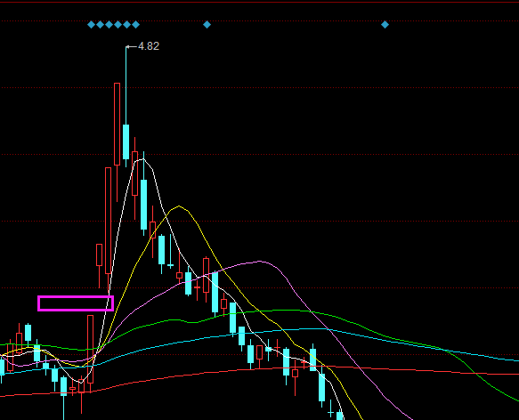Select the rightmost blue diamond marker
The height and width of the screenshot is (420, 519).
385,25
